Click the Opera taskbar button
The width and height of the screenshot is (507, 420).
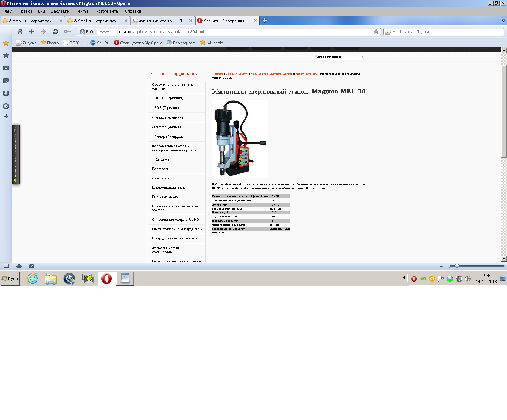pos(107,279)
